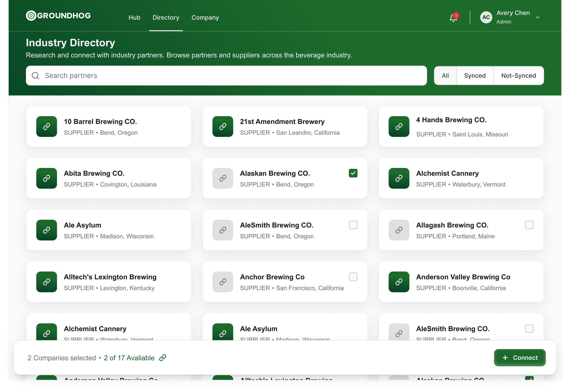Open the Hub navigation tab
The width and height of the screenshot is (570, 392).
134,18
